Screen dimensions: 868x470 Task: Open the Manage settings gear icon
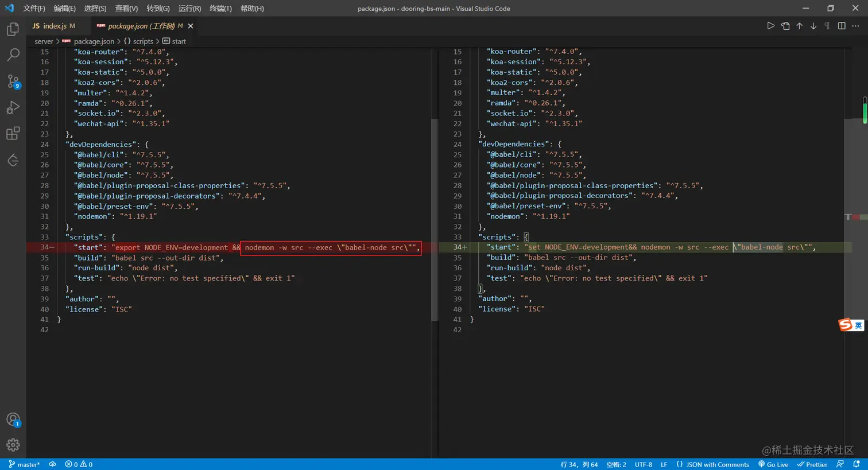[13, 445]
